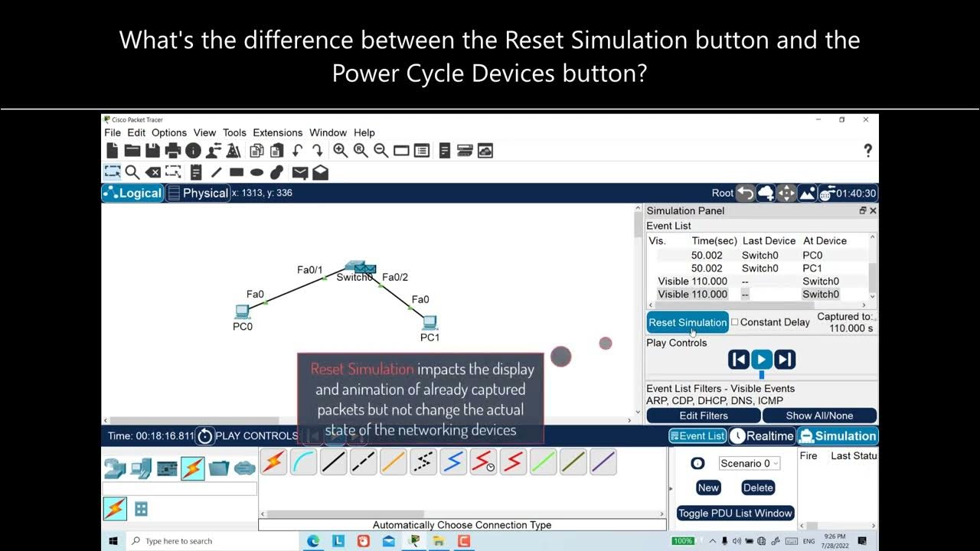Switch to Realtime mode
Image resolution: width=980 pixels, height=551 pixels.
point(761,436)
